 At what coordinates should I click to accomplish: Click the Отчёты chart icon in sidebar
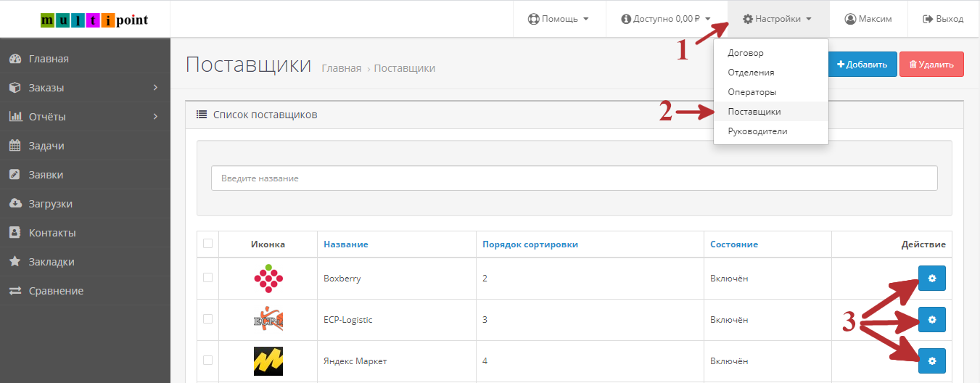pos(15,117)
